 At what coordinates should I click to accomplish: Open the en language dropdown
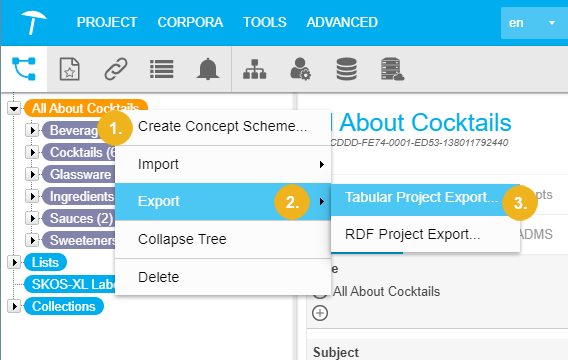click(534, 23)
